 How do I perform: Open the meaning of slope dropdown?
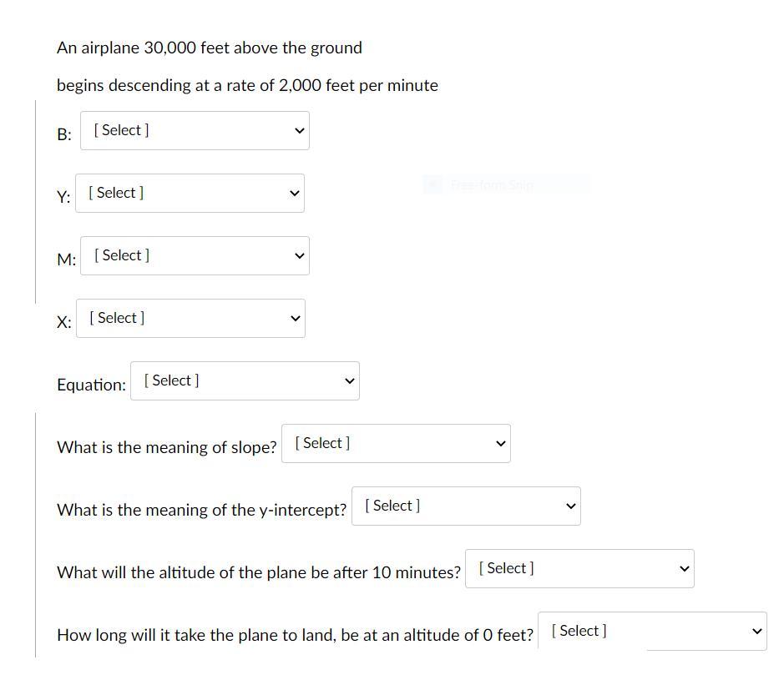click(x=395, y=444)
